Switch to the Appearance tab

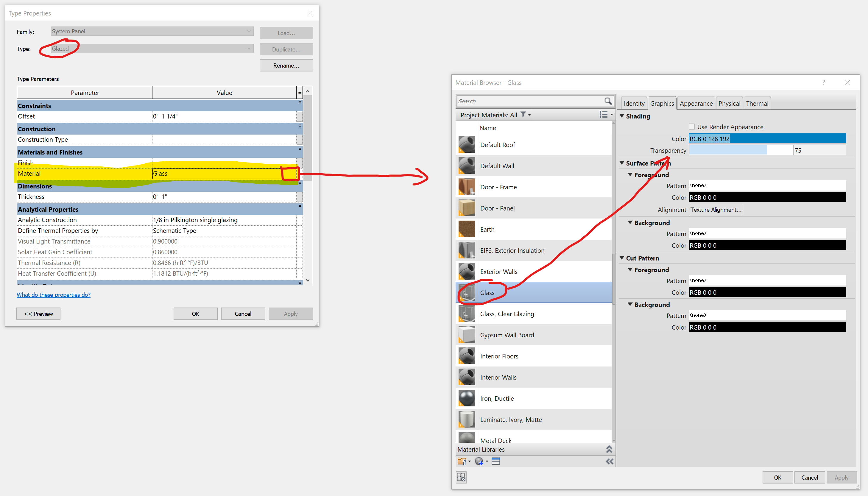[696, 103]
